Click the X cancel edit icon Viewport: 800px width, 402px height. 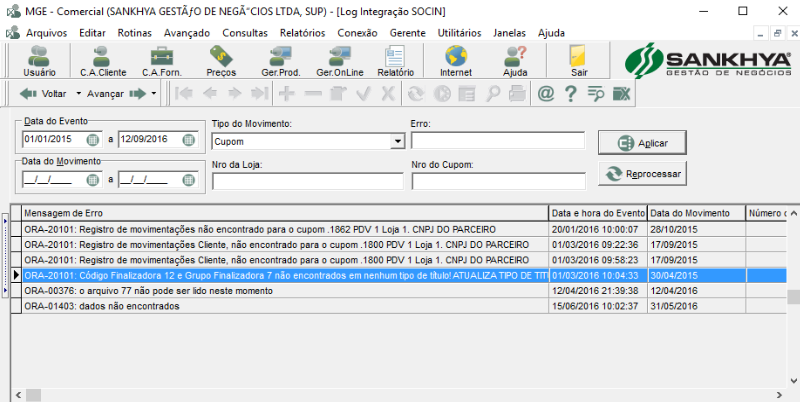pyautogui.click(x=388, y=94)
